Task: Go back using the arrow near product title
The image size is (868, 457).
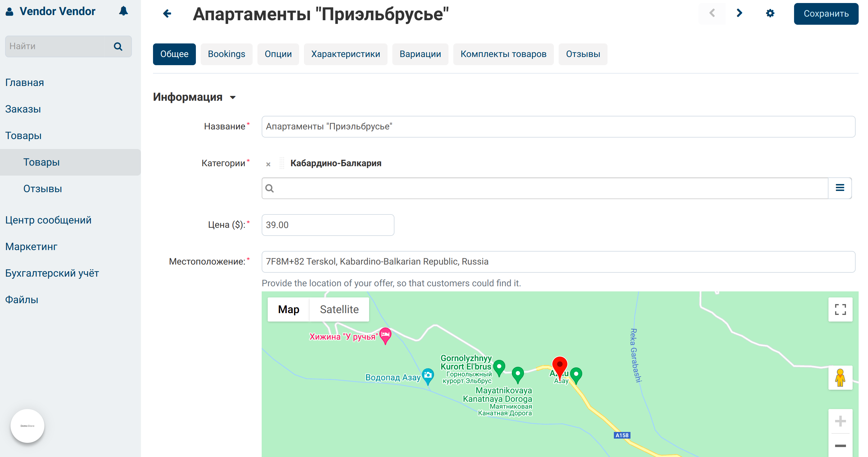Action: coord(167,14)
